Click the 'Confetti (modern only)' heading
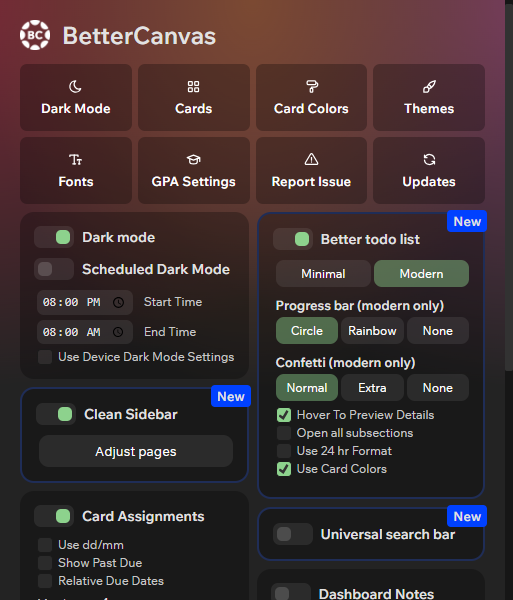 click(345, 363)
